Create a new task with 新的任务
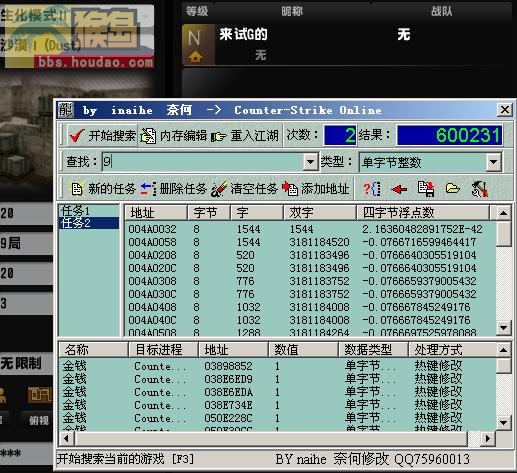Screen dimensions: 517x473 103,189
